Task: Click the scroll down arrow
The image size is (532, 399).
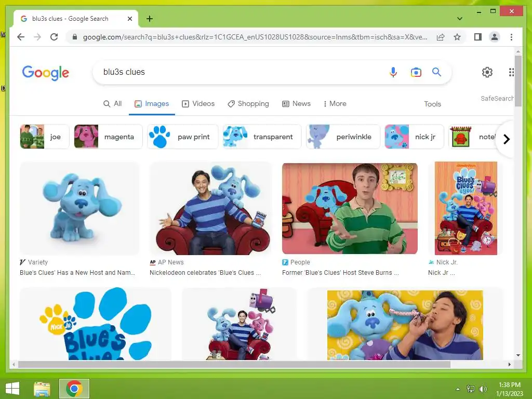Action: point(518,355)
